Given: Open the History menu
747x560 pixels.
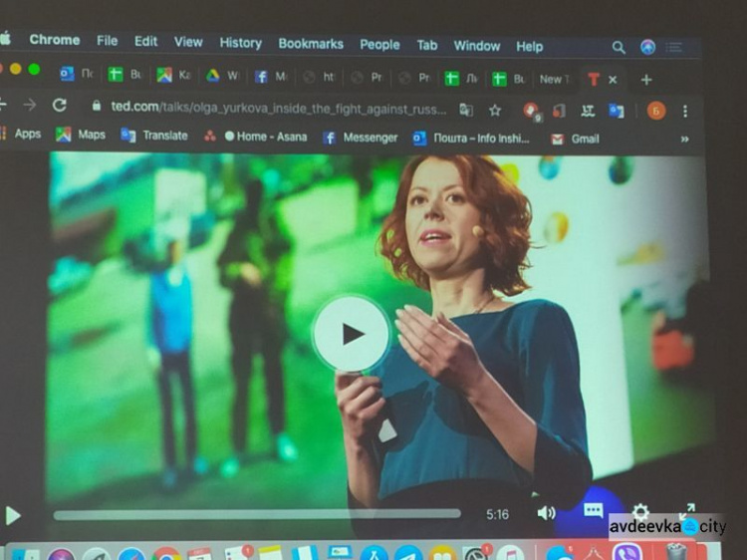Looking at the screenshot, I should click(x=240, y=43).
